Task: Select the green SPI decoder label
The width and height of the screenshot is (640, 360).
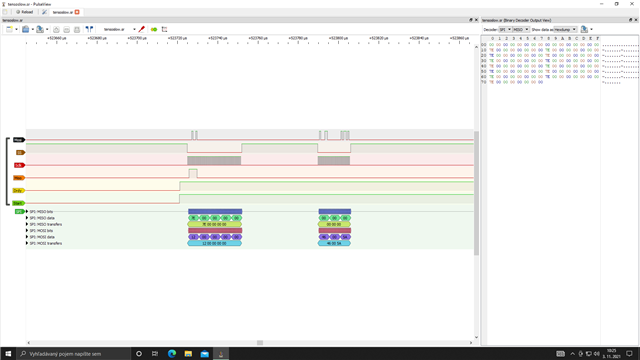Action: tap(19, 211)
